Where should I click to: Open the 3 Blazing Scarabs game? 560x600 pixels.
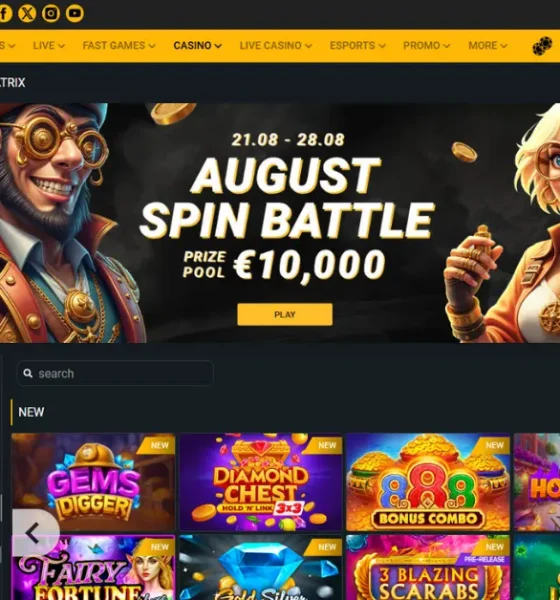(428, 567)
